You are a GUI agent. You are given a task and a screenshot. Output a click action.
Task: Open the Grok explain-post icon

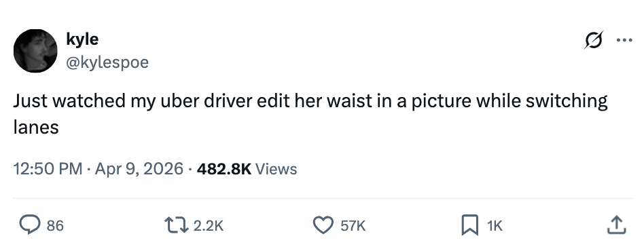tap(594, 40)
